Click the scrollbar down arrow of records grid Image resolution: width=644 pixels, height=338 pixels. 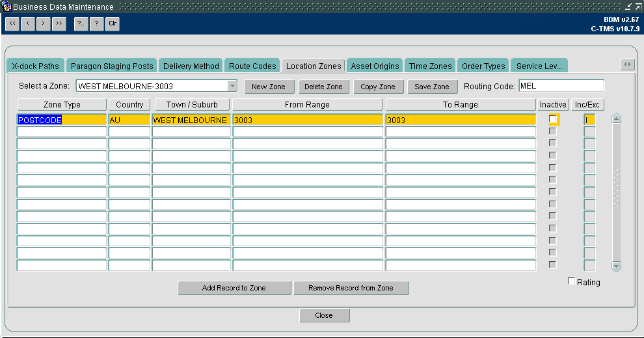(x=616, y=266)
